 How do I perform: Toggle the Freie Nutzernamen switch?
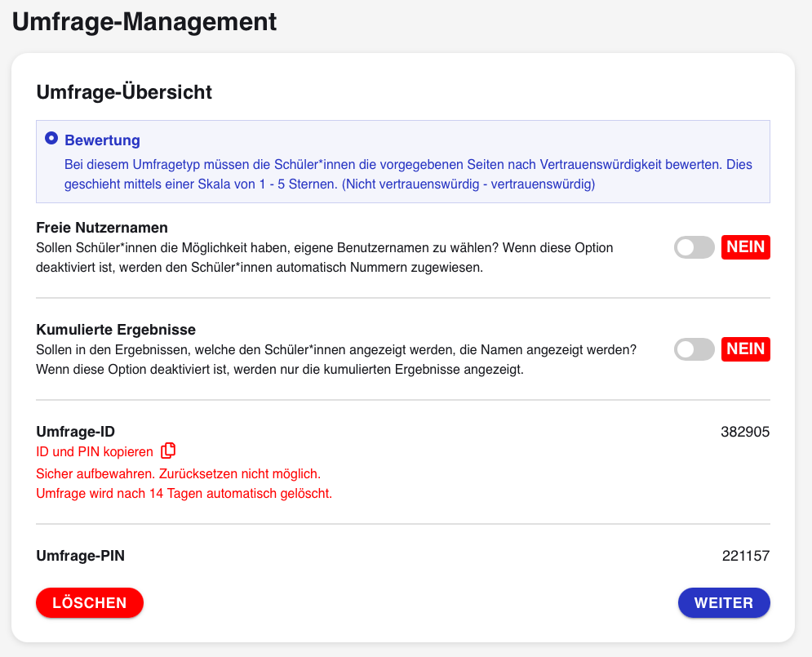click(694, 247)
